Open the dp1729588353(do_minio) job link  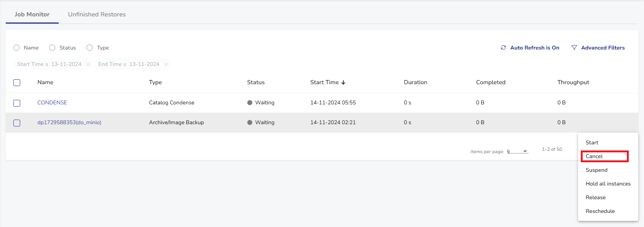click(69, 122)
